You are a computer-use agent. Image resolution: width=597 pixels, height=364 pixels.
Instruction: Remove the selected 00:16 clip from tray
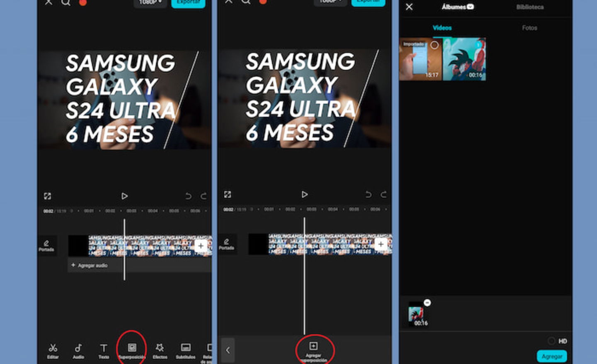(x=427, y=303)
